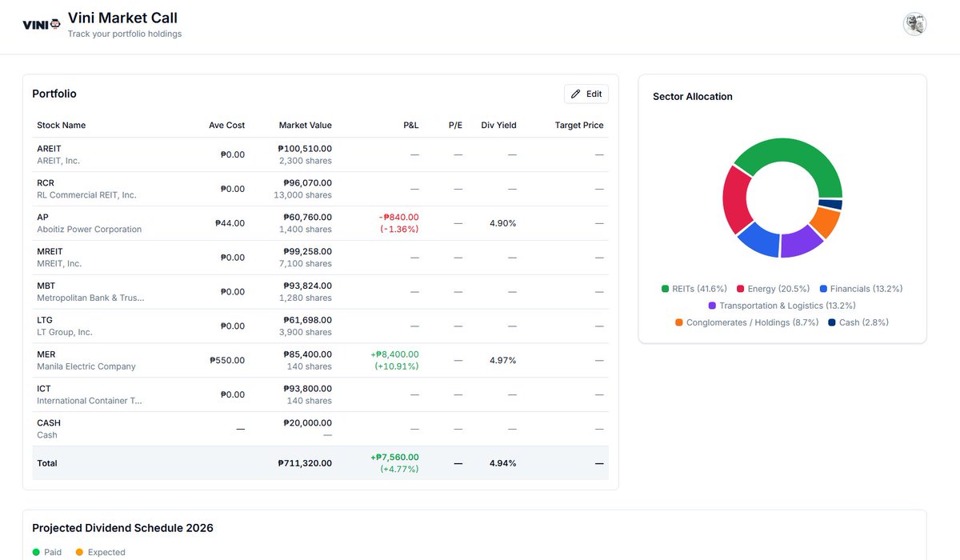Select the RCR stock ticker
This screenshot has height=560, width=960.
46,183
